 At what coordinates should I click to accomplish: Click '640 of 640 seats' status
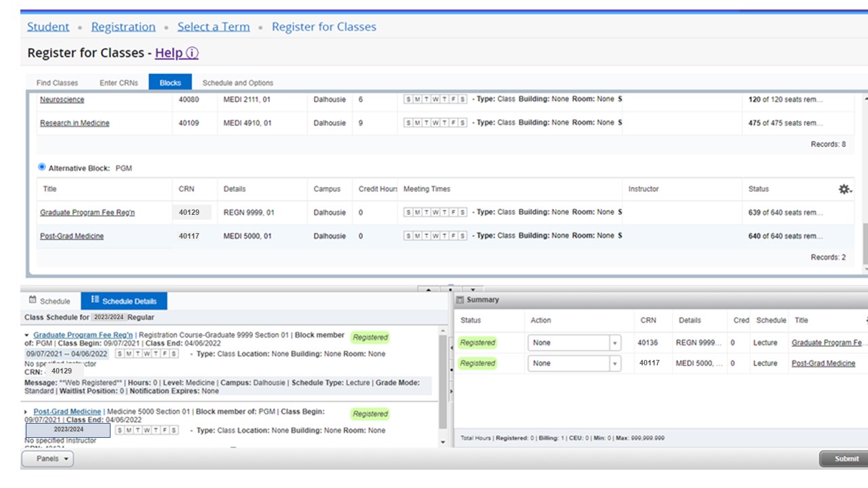(785, 237)
